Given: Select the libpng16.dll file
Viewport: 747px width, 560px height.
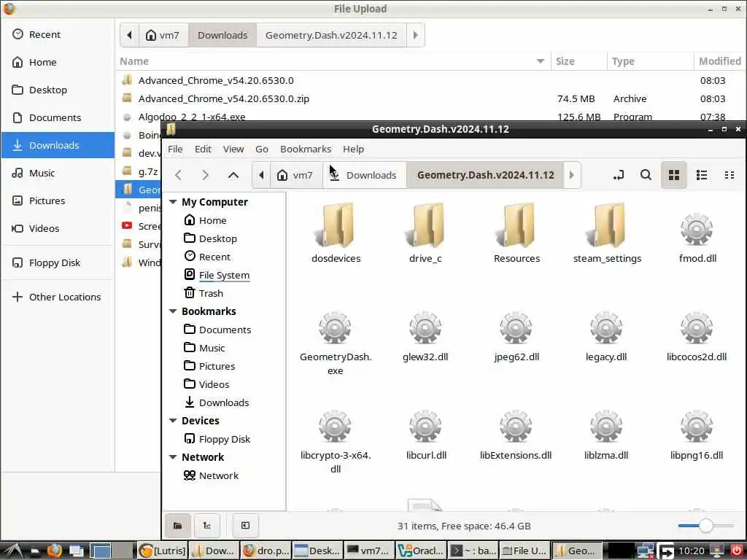Looking at the screenshot, I should tap(697, 435).
